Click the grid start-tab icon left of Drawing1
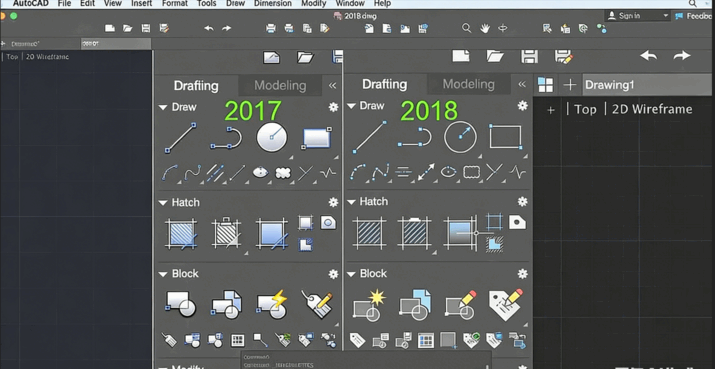The image size is (715, 369). point(545,85)
